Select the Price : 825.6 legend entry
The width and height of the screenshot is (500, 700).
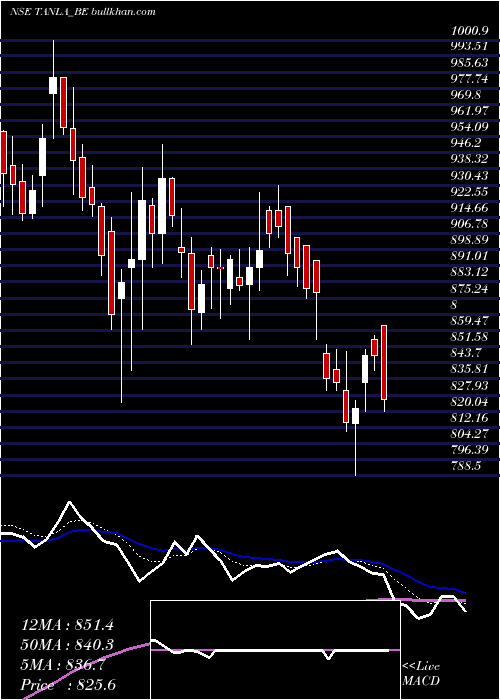[x=70, y=686]
